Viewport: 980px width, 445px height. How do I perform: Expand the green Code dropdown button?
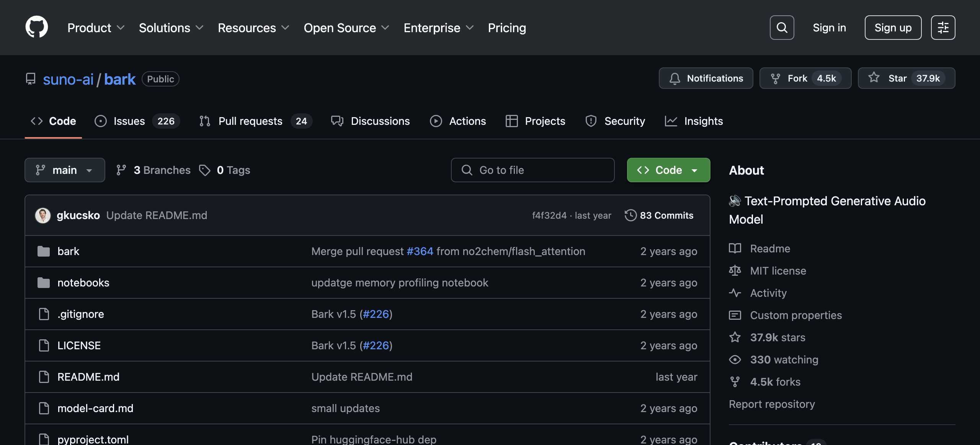click(x=668, y=170)
